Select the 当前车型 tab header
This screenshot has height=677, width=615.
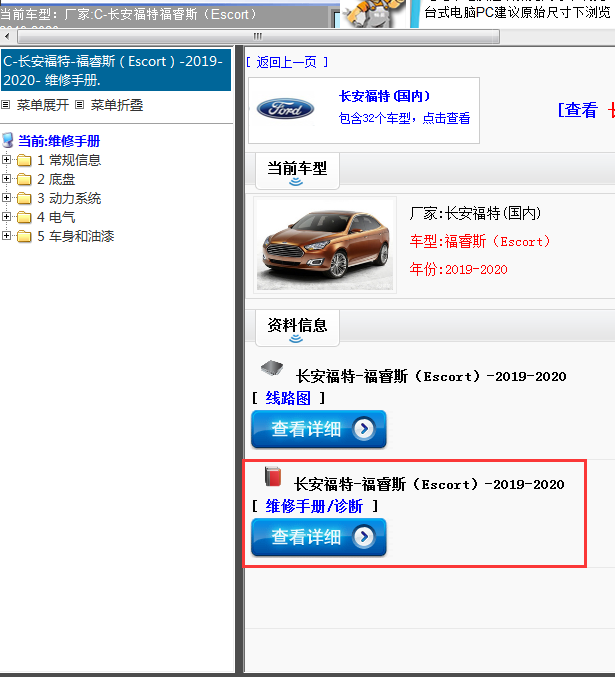point(297,171)
